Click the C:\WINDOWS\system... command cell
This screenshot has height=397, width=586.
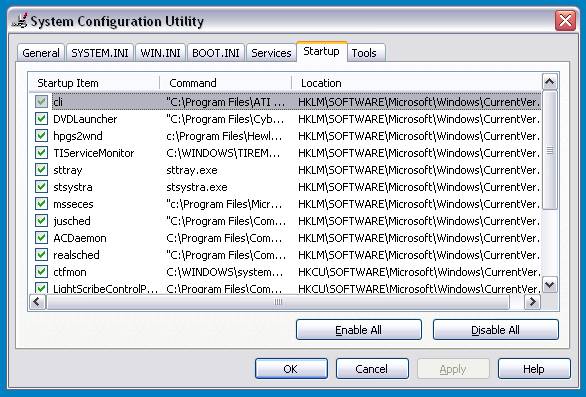[x=224, y=272]
